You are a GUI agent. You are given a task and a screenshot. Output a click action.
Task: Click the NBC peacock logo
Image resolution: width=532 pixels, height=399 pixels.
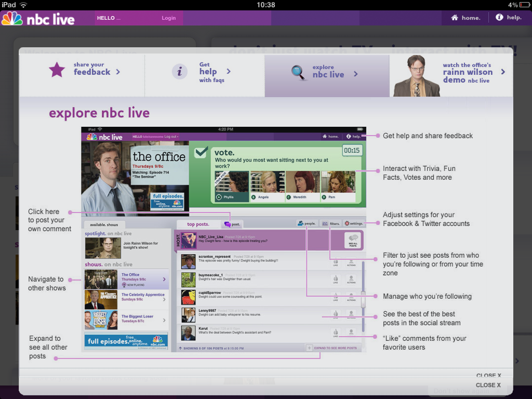(x=12, y=19)
